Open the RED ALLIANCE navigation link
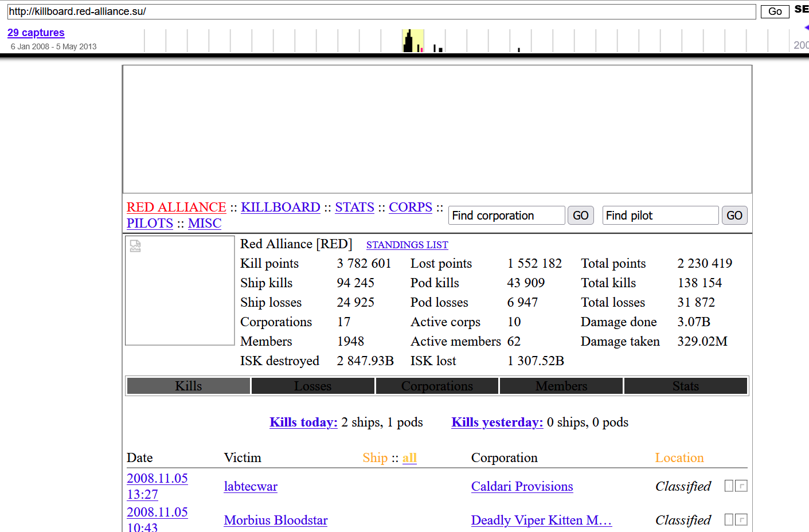The image size is (809, 532). coord(177,207)
